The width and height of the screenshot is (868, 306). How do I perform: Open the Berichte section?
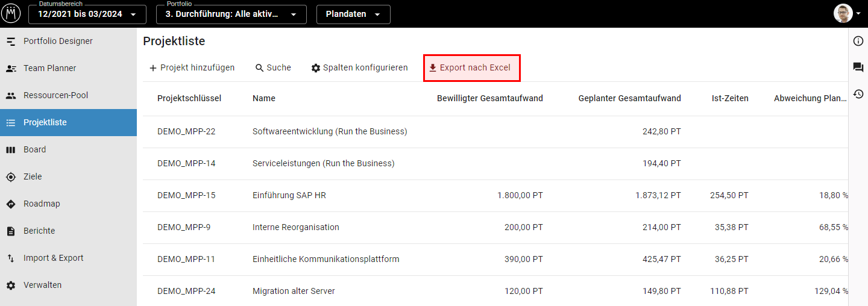[x=39, y=231]
